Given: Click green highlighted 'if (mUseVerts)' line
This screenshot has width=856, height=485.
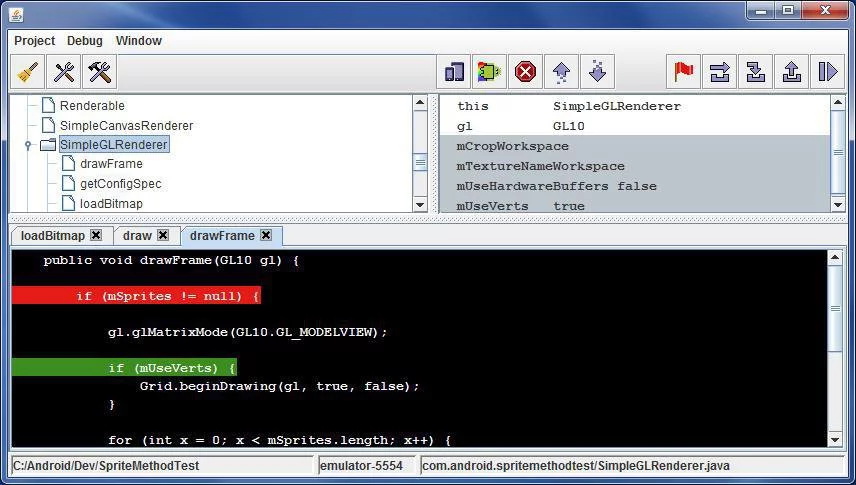Looking at the screenshot, I should coord(124,368).
